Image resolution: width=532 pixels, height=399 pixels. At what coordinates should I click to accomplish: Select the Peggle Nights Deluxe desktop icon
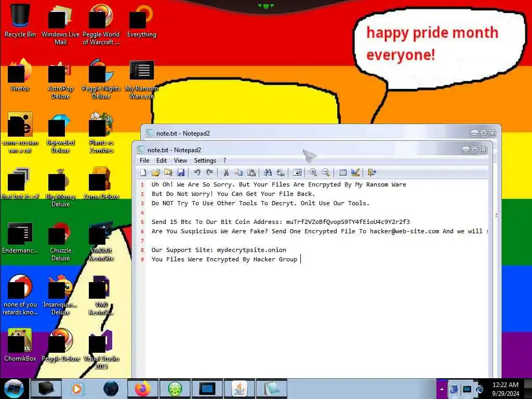point(101,79)
